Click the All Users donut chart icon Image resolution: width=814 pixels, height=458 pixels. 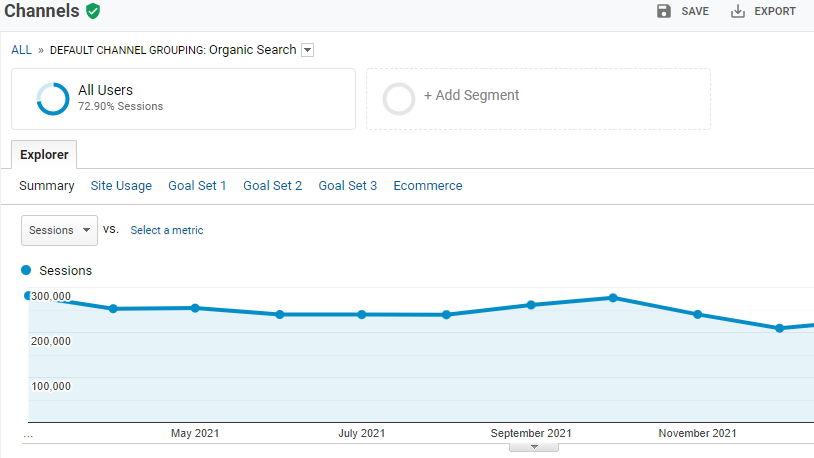52,98
